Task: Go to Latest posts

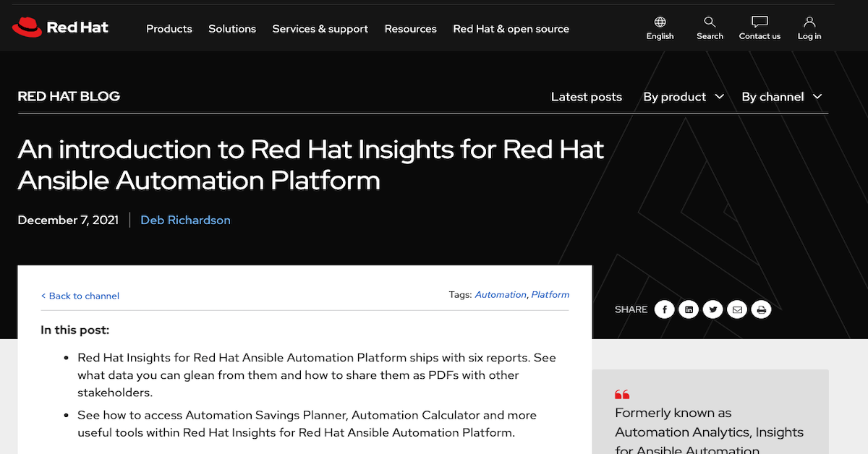Action: (586, 97)
